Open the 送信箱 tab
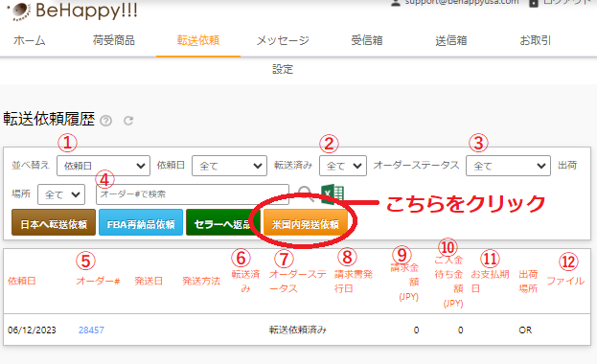The width and height of the screenshot is (597, 364). tap(451, 40)
